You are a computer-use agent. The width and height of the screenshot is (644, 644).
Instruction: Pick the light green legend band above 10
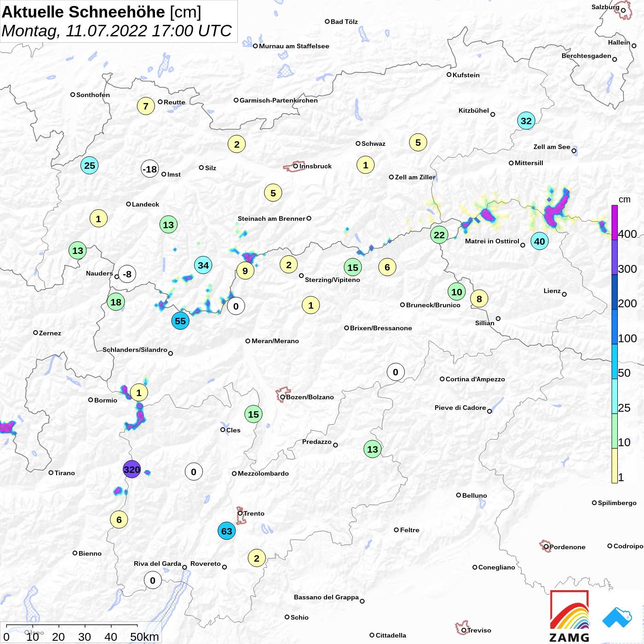[x=615, y=431]
